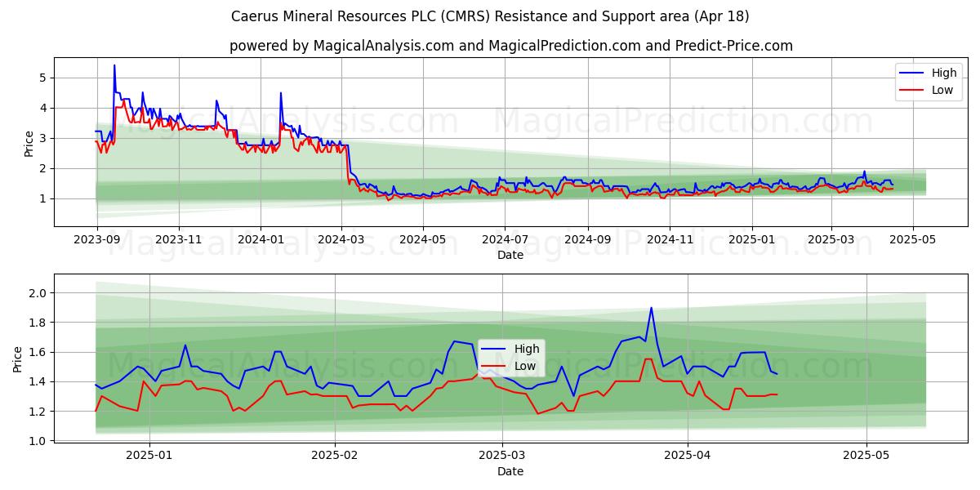Click the '2023-11' tick label

coord(179,240)
